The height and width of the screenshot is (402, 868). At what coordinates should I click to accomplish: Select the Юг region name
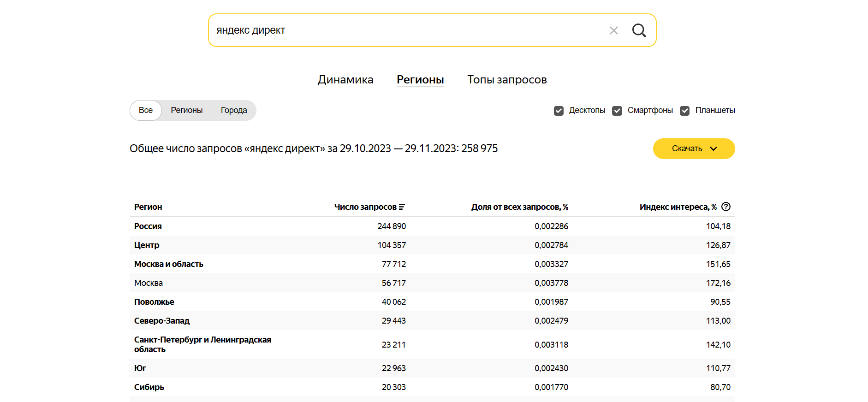click(x=140, y=368)
